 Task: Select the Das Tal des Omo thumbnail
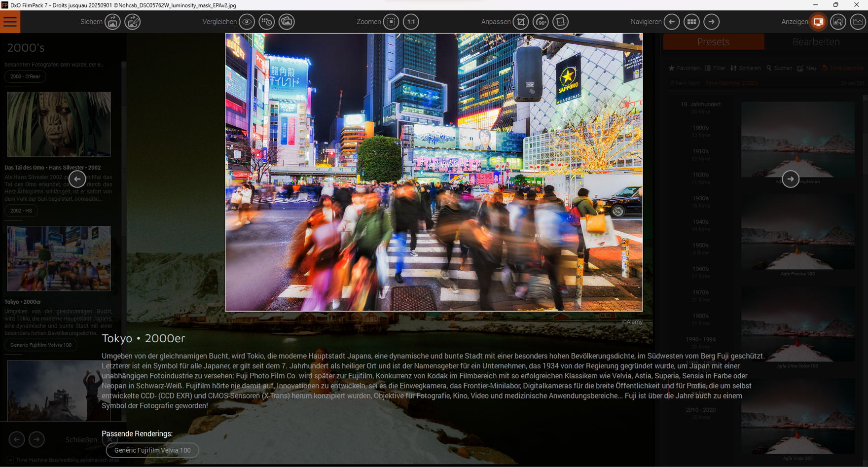59,124
